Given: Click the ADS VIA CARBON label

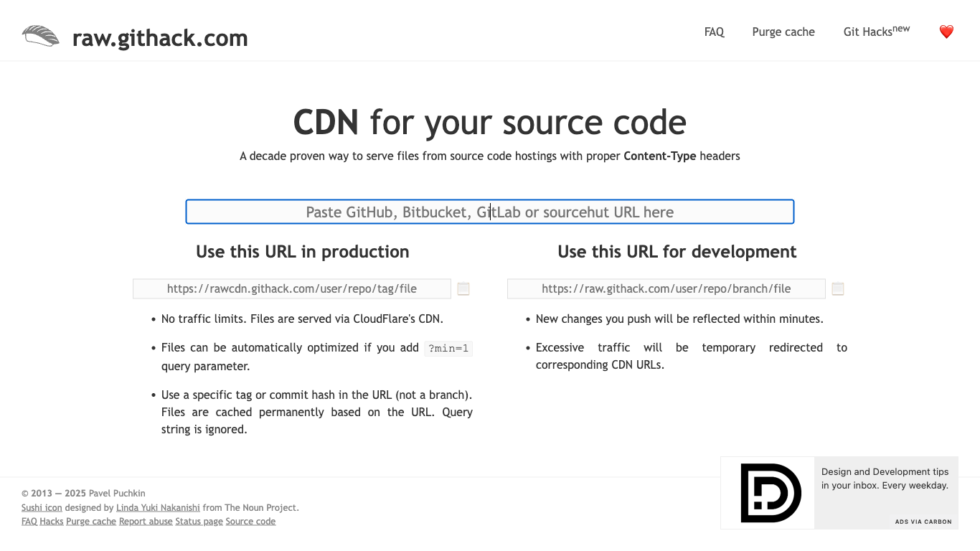Looking at the screenshot, I should point(923,522).
